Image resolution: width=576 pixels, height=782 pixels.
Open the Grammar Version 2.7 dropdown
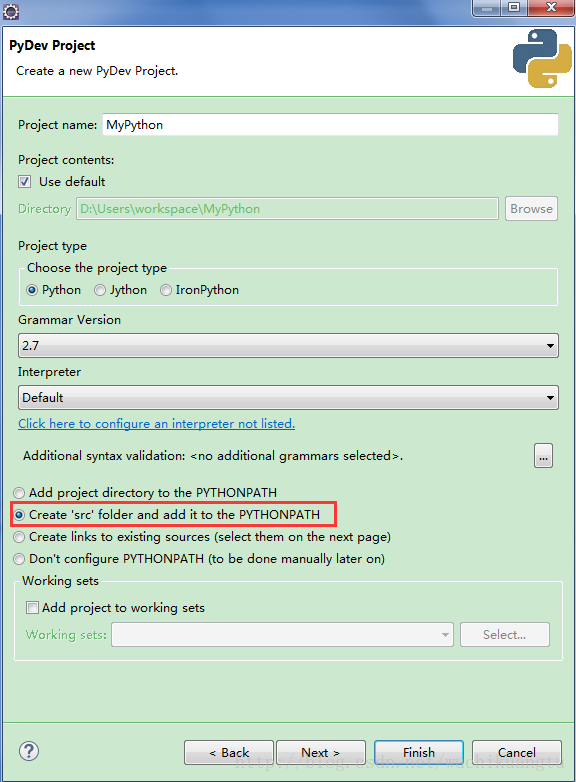pos(288,346)
